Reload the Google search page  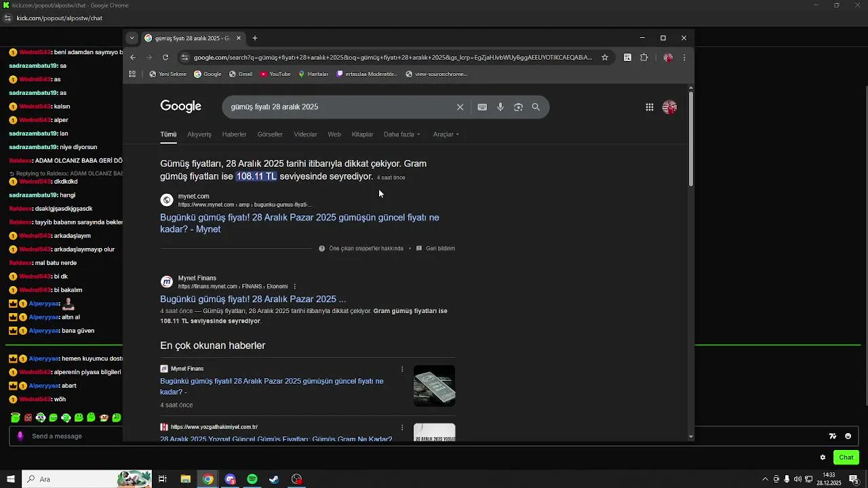[165, 58]
